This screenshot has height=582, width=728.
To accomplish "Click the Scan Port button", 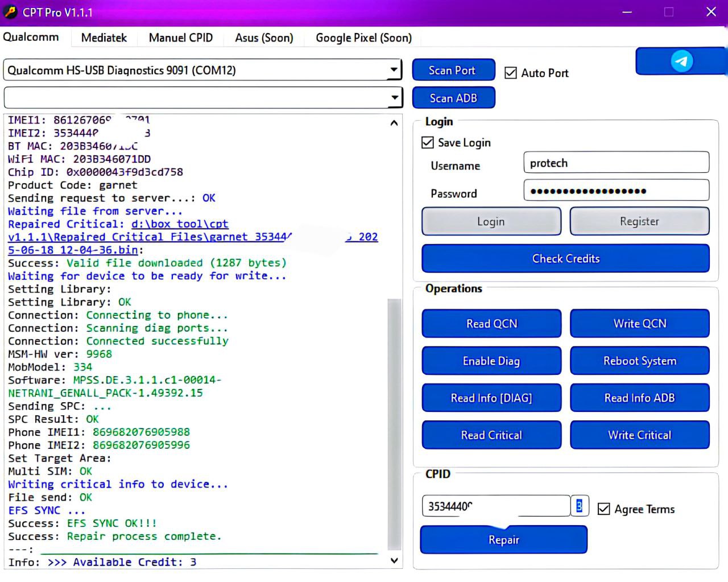I will tap(453, 70).
